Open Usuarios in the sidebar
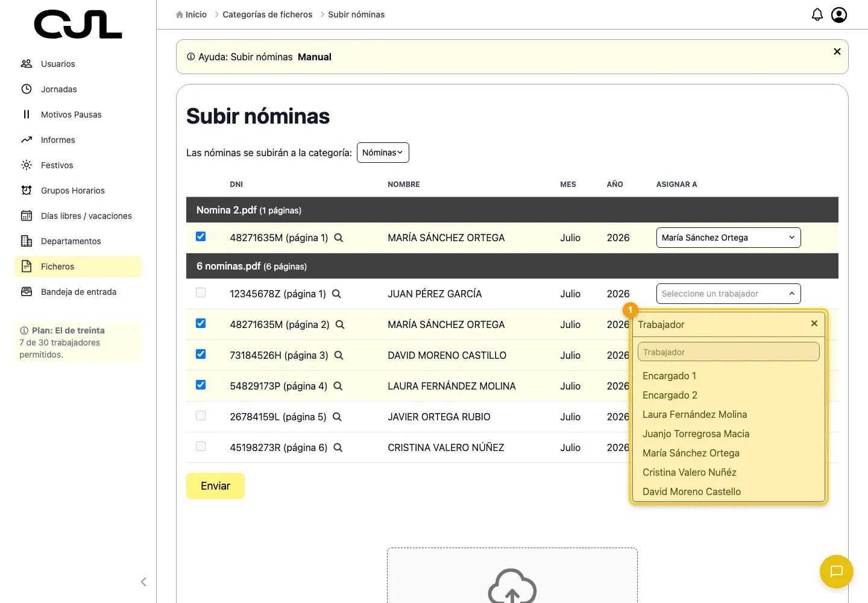 tap(78, 64)
